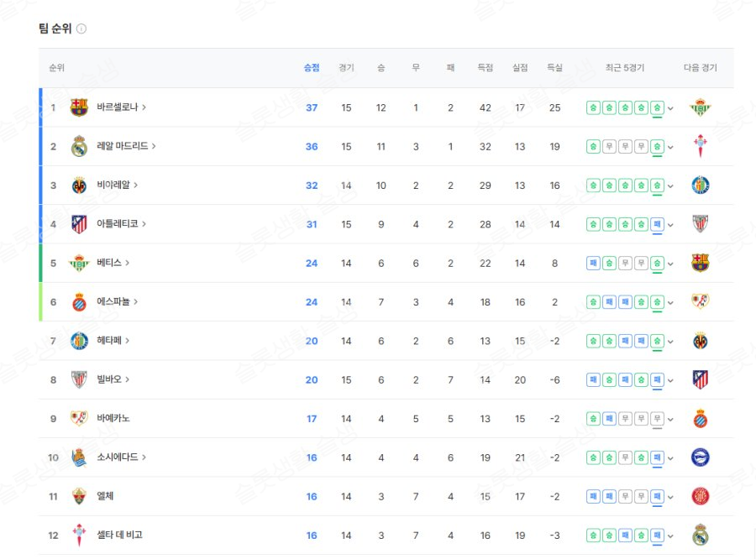Expand Betis recent matches dropdown arrow
Viewport: 756px width, 559px height.
pyautogui.click(x=670, y=264)
